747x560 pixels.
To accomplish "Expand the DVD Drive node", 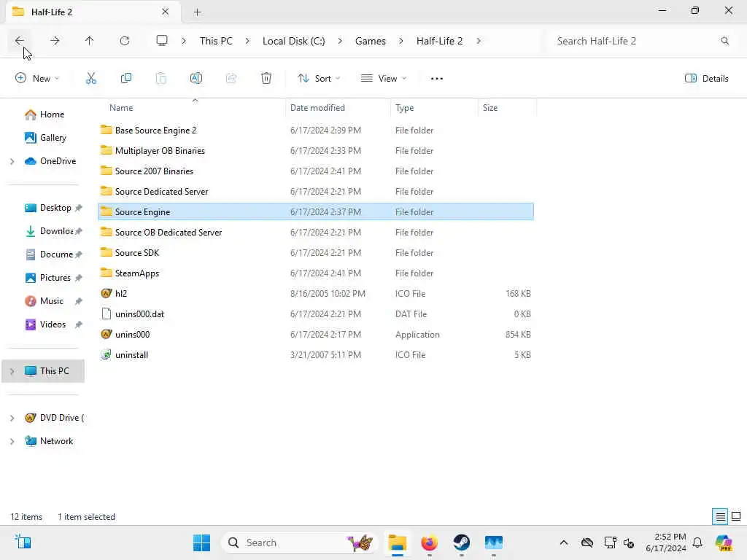I will tap(12, 418).
